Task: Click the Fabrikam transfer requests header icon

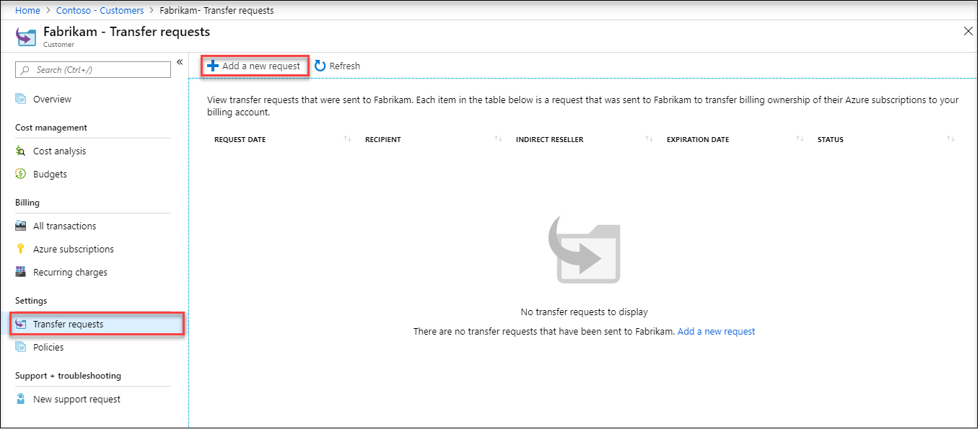Action: pyautogui.click(x=27, y=37)
